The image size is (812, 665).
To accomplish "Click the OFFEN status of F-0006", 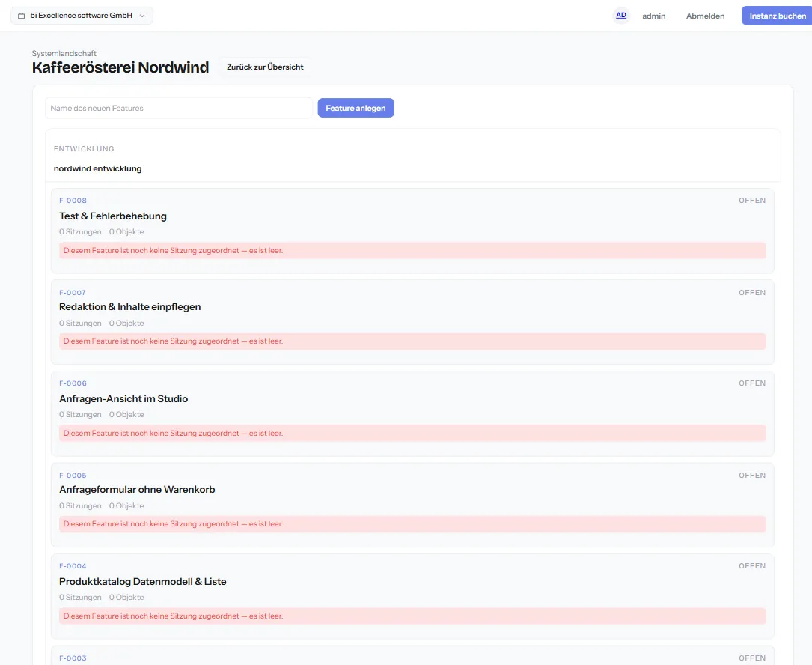I will (752, 383).
